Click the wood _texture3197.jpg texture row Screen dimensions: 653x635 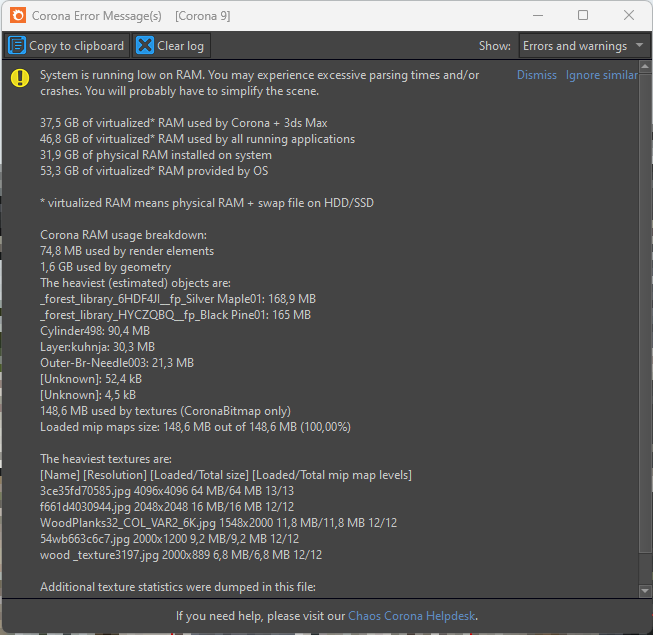point(181,555)
